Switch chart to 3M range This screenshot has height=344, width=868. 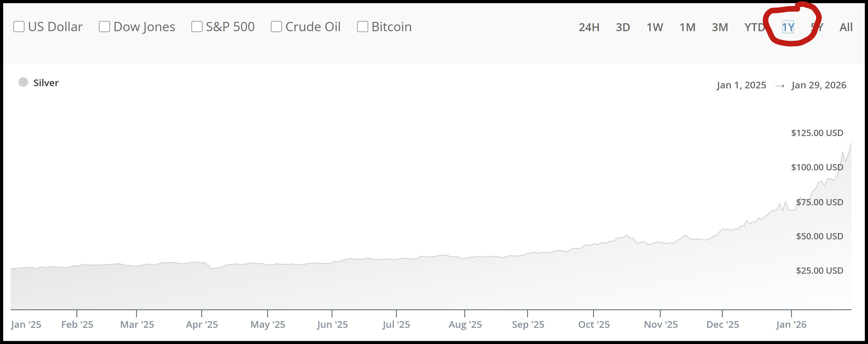coord(720,27)
